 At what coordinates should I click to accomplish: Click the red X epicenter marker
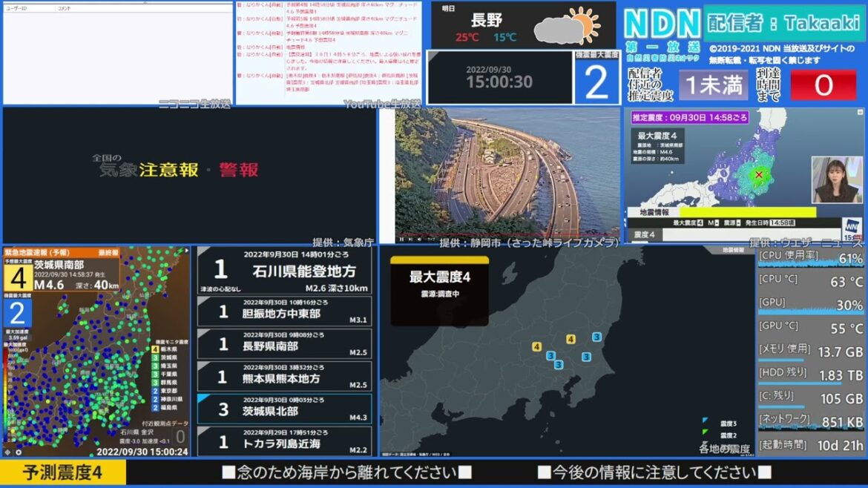click(758, 176)
